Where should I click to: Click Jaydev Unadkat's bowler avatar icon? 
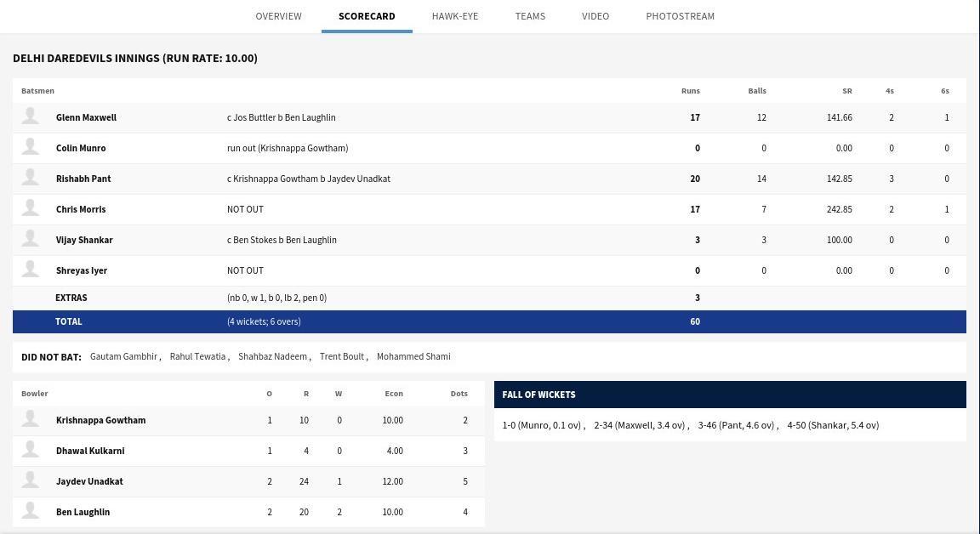click(x=30, y=480)
